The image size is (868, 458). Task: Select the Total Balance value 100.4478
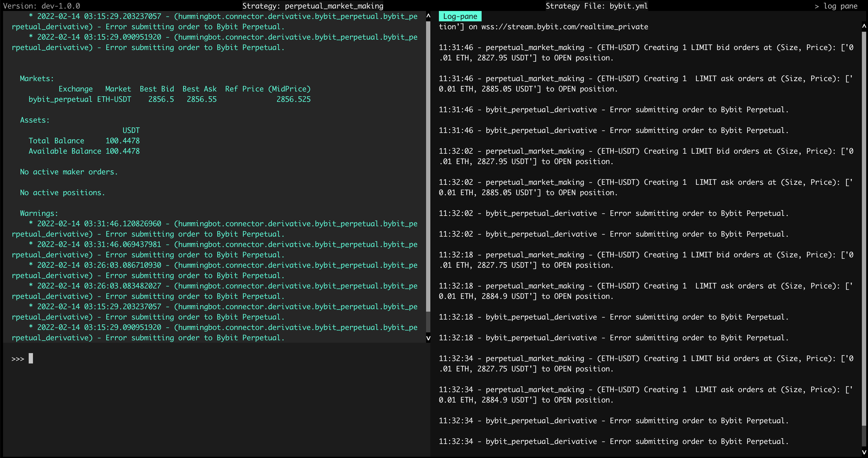tap(122, 141)
